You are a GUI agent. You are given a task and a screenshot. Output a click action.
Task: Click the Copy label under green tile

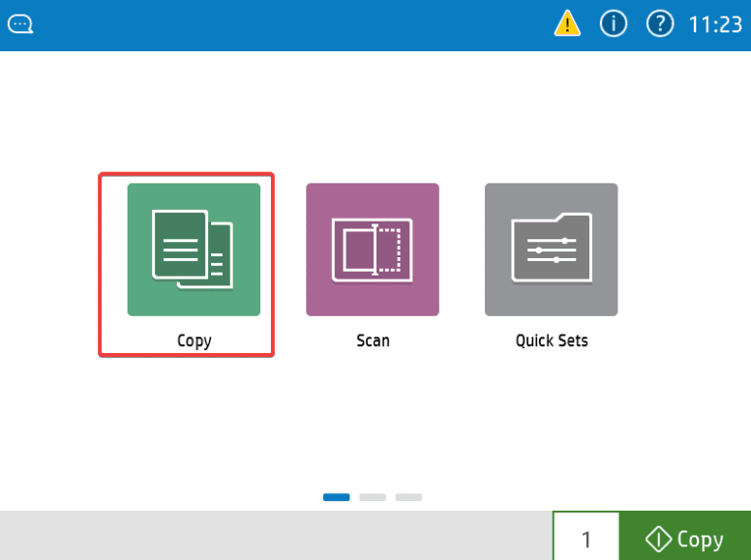[x=194, y=340]
